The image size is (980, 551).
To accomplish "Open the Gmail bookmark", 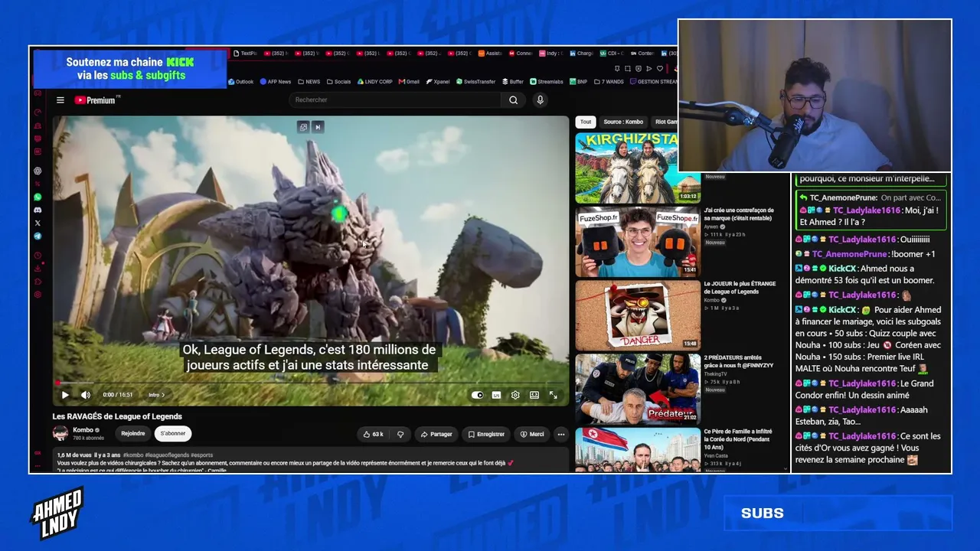I will (x=409, y=82).
